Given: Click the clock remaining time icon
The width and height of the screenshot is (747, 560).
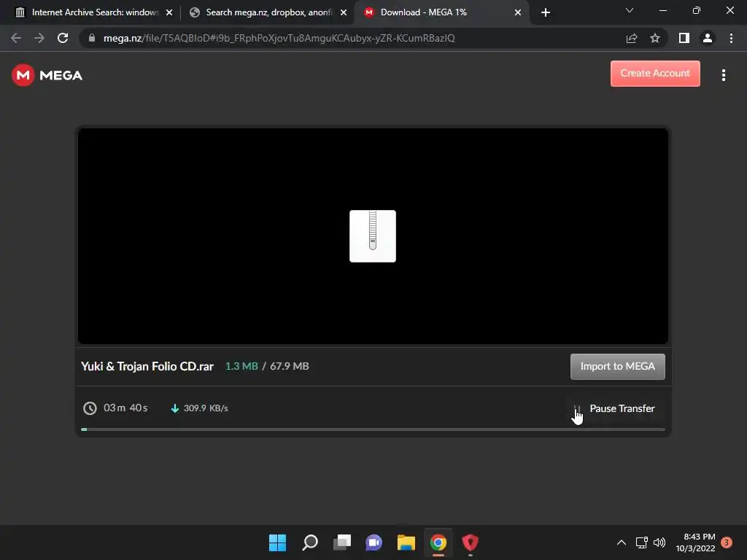Looking at the screenshot, I should point(90,408).
